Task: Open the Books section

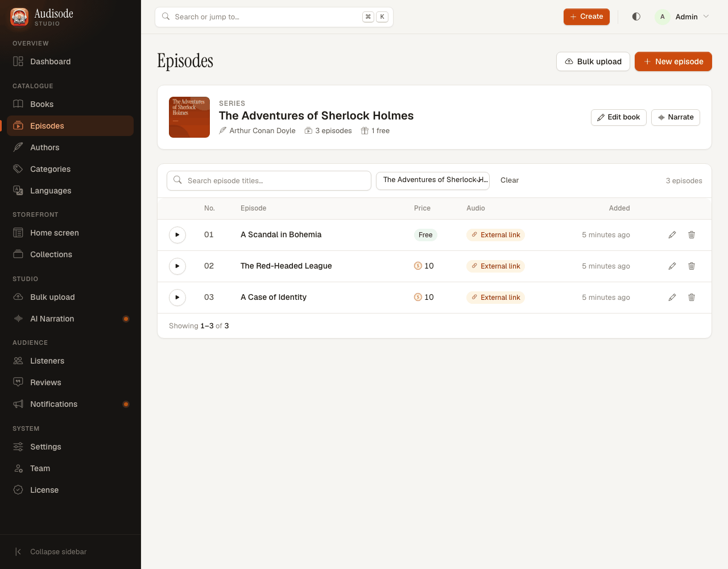Action: click(x=71, y=104)
